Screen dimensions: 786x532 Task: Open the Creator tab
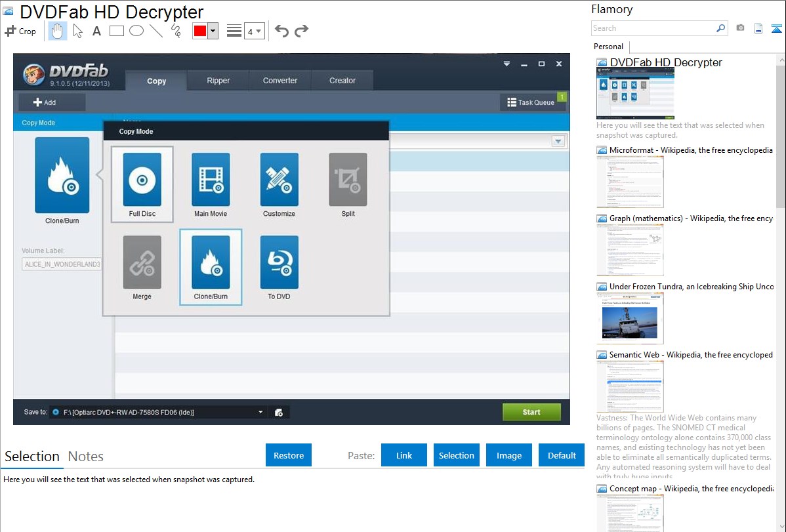tap(342, 80)
